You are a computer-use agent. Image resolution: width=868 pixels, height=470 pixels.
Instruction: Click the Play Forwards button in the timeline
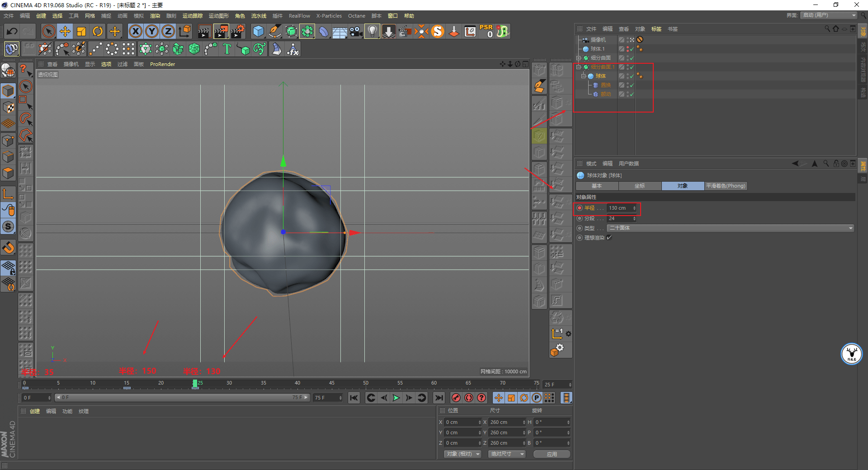point(396,398)
